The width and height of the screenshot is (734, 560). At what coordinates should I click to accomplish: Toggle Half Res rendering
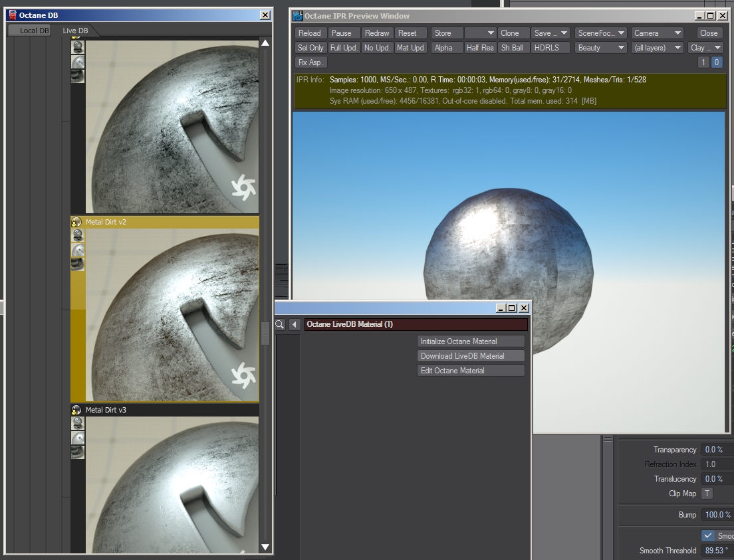(480, 48)
